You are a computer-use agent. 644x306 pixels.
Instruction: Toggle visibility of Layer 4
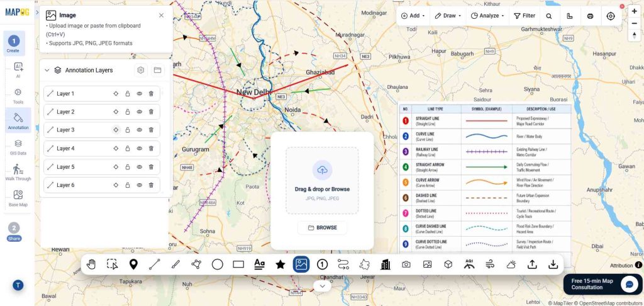pos(139,149)
